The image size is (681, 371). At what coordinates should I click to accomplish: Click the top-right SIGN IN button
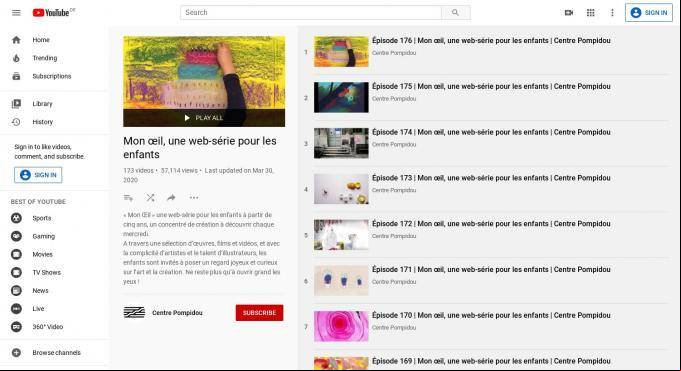[649, 13]
